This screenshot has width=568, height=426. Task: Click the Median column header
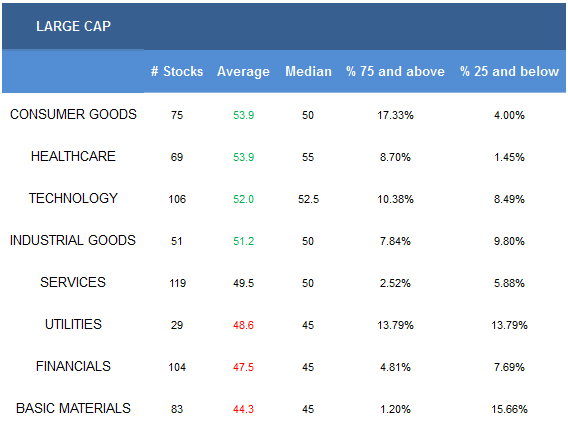click(308, 71)
